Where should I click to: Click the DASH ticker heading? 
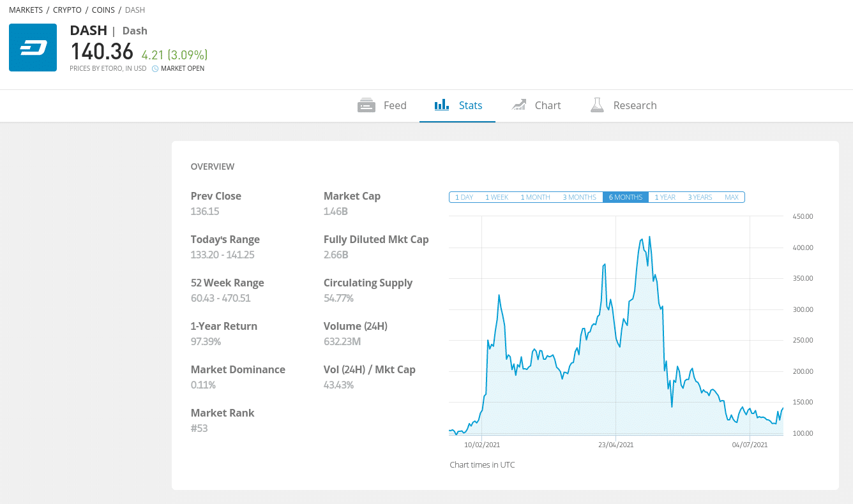88,31
